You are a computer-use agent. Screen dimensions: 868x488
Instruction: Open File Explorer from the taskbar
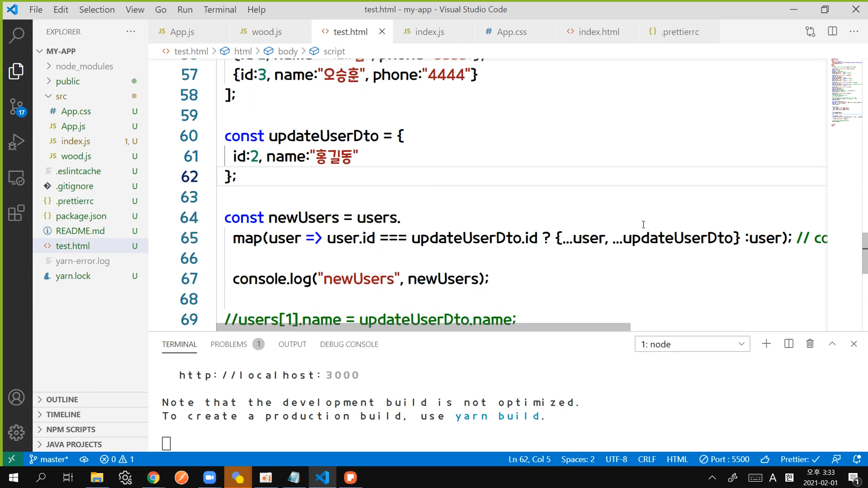[97, 478]
